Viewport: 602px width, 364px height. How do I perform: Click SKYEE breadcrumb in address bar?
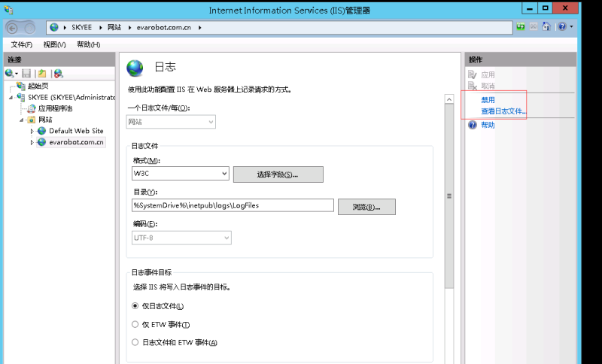pos(82,28)
